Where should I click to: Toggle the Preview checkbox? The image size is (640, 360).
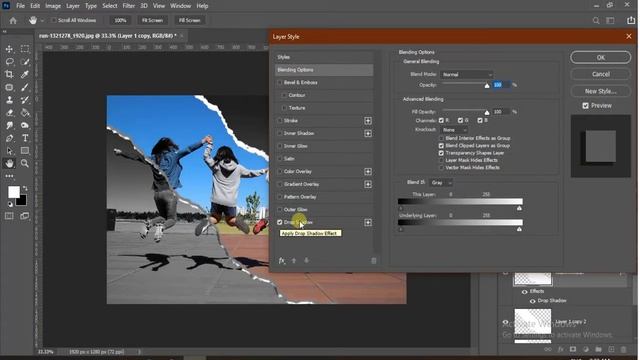pos(585,106)
